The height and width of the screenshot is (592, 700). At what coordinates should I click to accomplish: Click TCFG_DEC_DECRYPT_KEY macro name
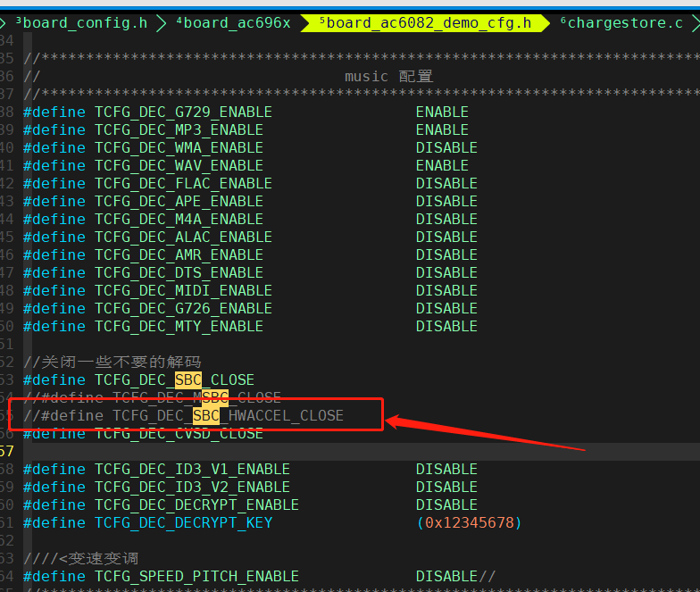(x=184, y=523)
